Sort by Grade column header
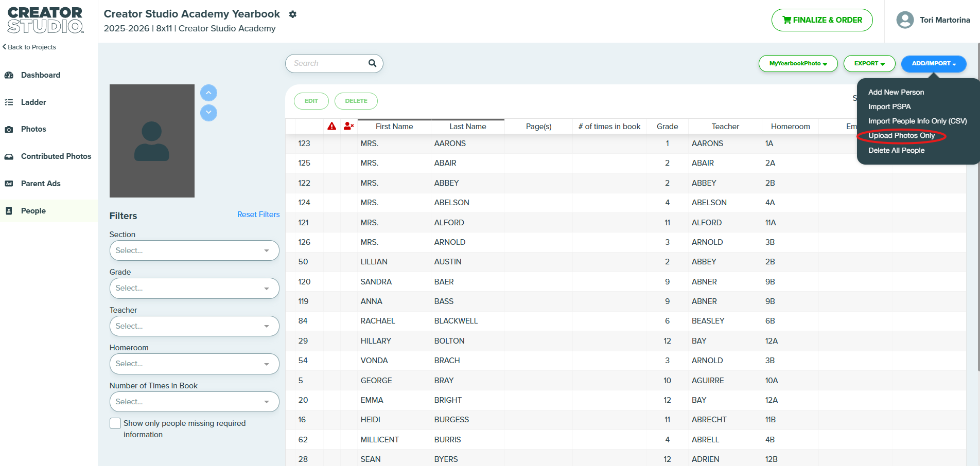980x466 pixels. point(668,127)
